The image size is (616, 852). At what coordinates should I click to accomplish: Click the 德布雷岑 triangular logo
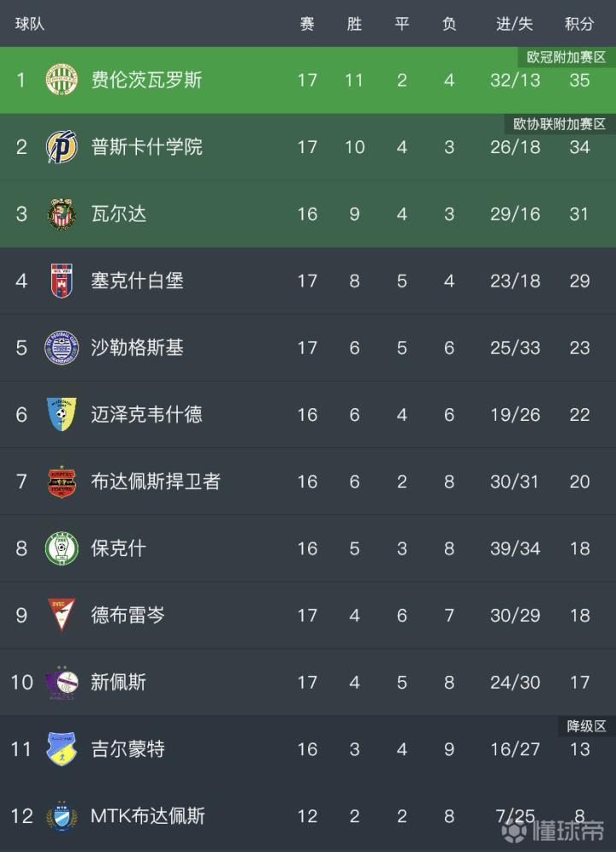(62, 614)
